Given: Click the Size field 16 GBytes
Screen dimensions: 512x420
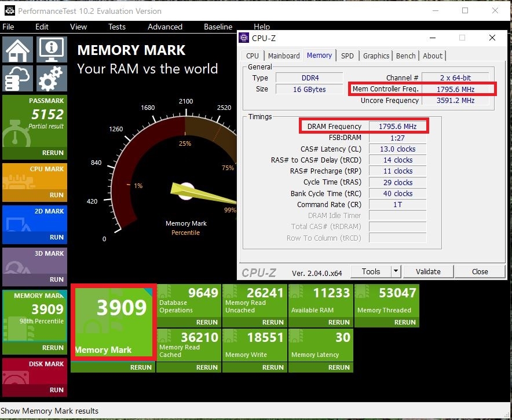Looking at the screenshot, I should [x=309, y=89].
